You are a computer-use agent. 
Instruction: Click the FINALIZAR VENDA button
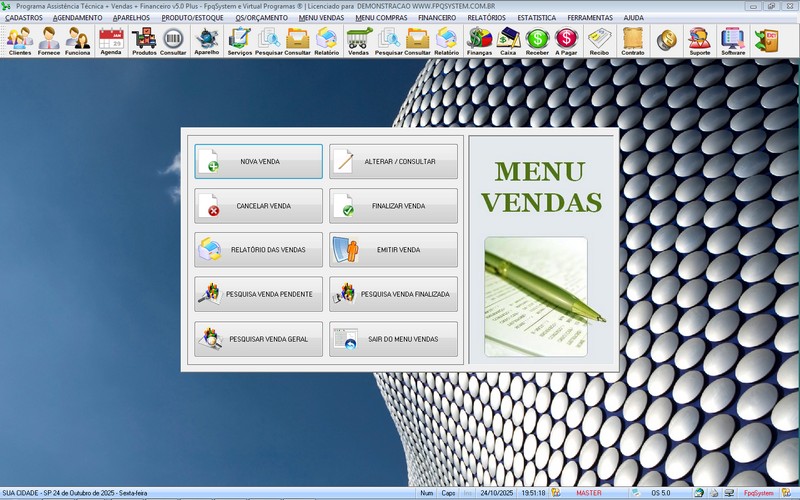click(x=393, y=206)
